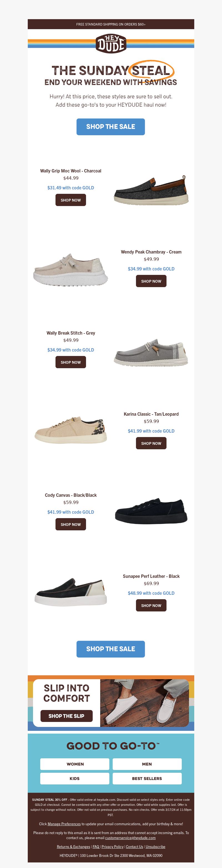Open the Wally Grip Moc Wool shoe image
The height and width of the screenshot is (868, 222).
(x=151, y=190)
